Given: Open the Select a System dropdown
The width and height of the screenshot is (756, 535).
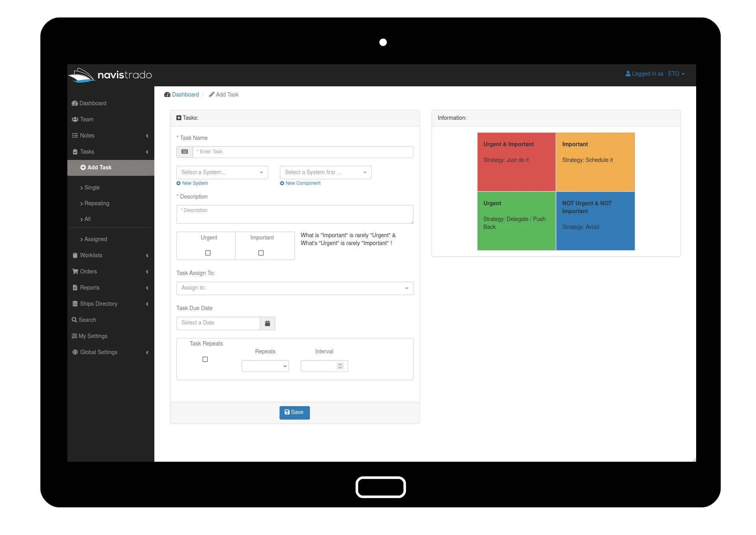Looking at the screenshot, I should coord(222,173).
